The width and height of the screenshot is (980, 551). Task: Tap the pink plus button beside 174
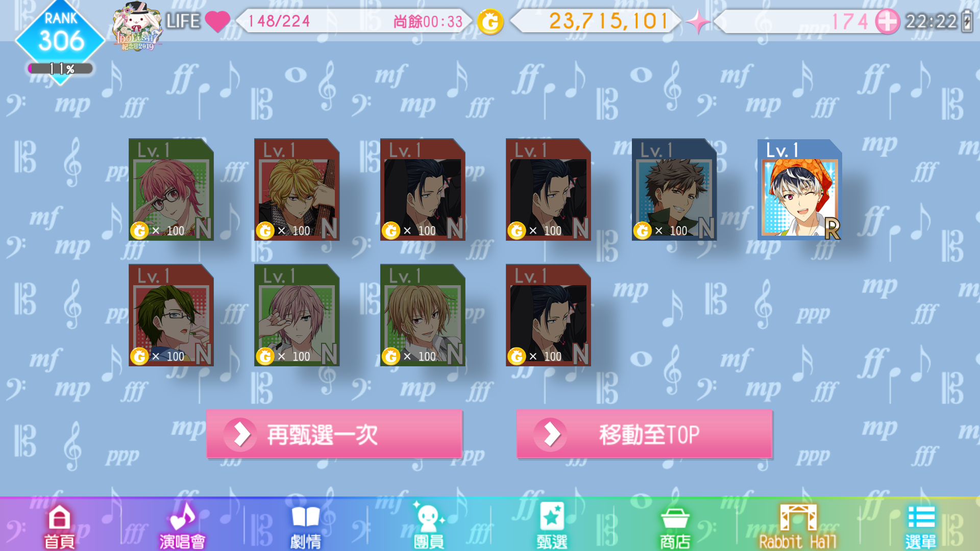tap(887, 22)
